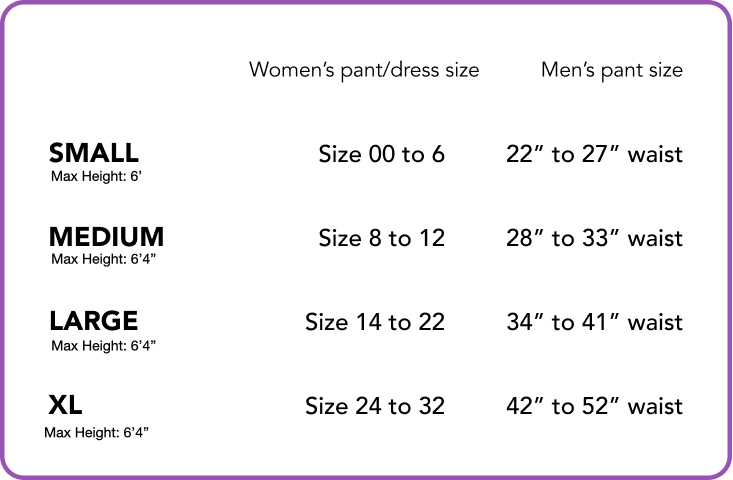Click the Size 00 to 6 entry

click(x=381, y=155)
